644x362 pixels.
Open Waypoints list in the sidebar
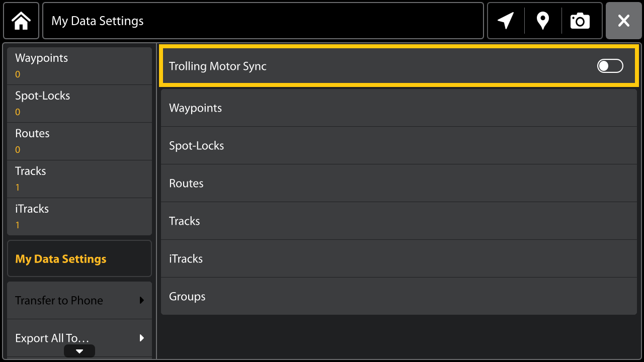(79, 66)
